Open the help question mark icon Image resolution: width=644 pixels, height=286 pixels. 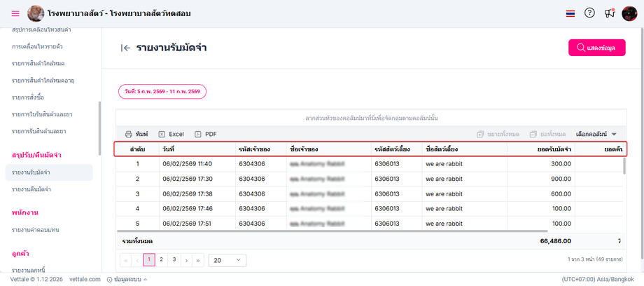(589, 13)
